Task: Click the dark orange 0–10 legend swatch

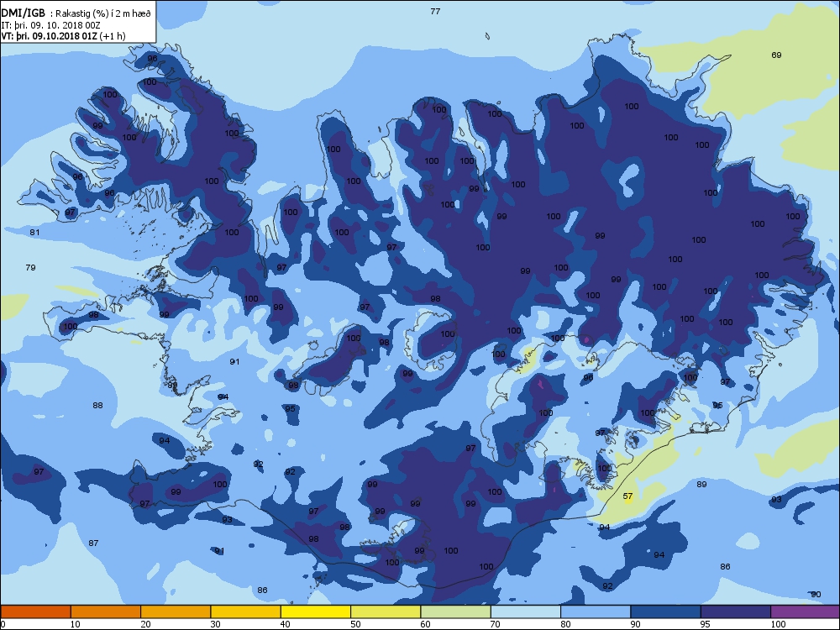Action: (x=35, y=612)
